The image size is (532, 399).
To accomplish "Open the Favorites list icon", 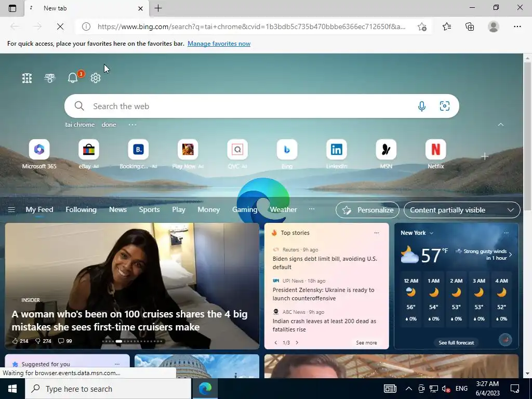I will [446, 26].
